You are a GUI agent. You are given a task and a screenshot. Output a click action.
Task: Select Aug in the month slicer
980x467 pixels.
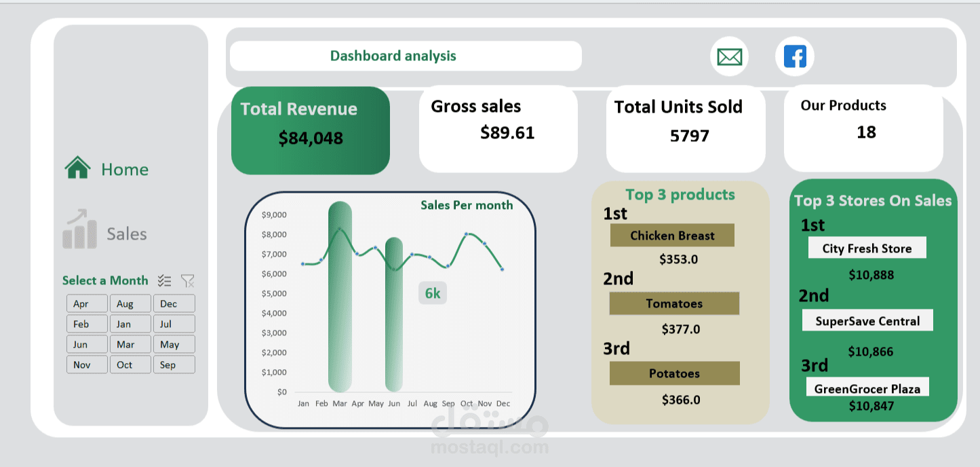(130, 303)
